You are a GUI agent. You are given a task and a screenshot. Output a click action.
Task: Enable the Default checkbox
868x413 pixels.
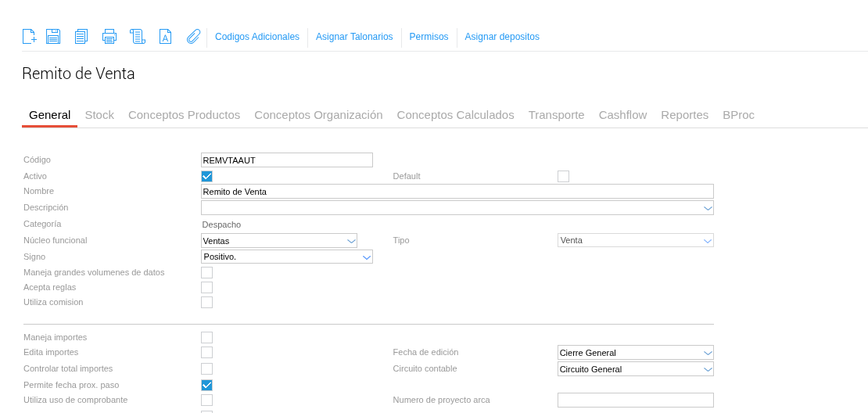[563, 177]
